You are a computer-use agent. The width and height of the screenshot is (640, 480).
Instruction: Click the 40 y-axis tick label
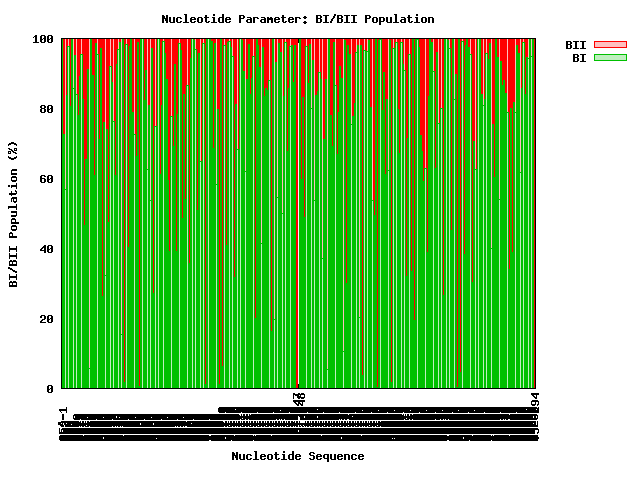coord(47,249)
